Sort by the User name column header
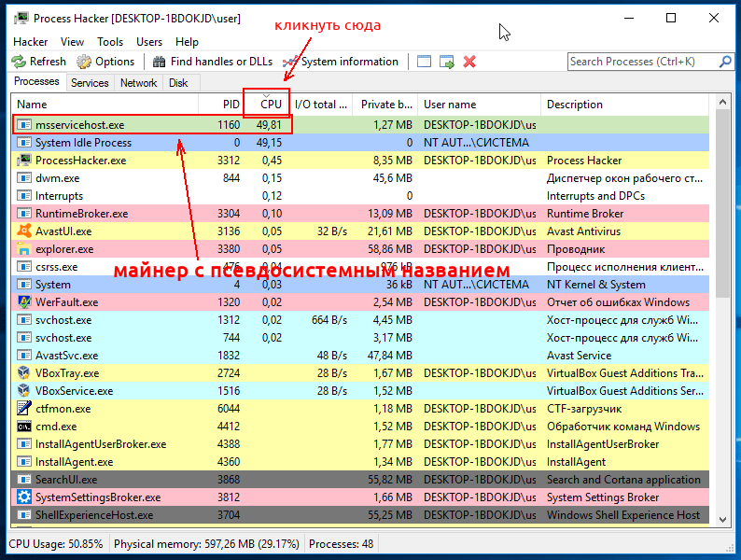The image size is (741, 560). (479, 105)
